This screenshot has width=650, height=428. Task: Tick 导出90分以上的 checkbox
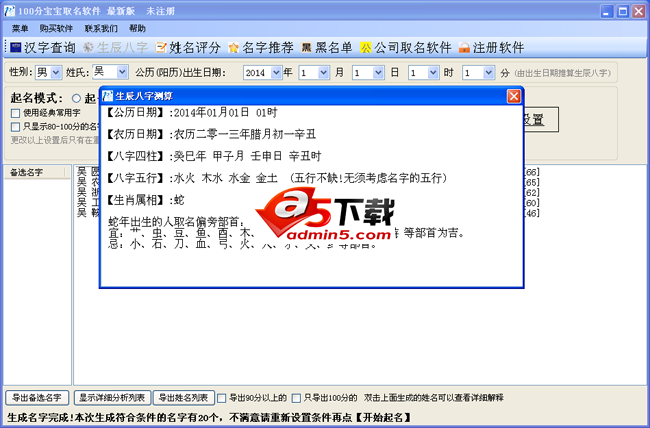(x=222, y=398)
